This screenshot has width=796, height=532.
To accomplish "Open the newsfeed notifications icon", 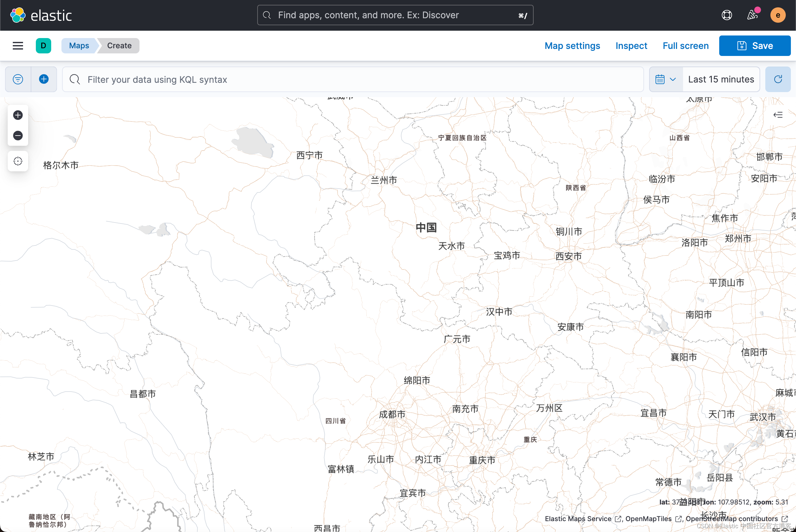I will click(x=752, y=15).
